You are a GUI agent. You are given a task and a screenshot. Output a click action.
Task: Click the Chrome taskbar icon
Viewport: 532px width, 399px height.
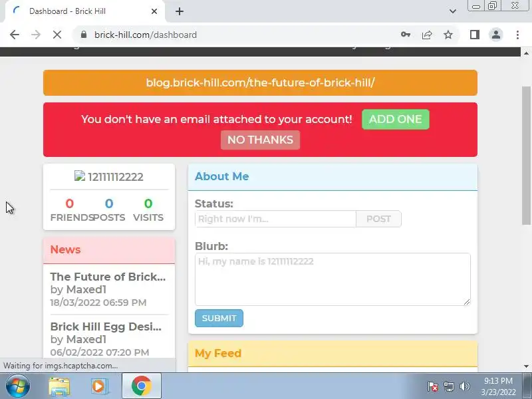tap(142, 386)
